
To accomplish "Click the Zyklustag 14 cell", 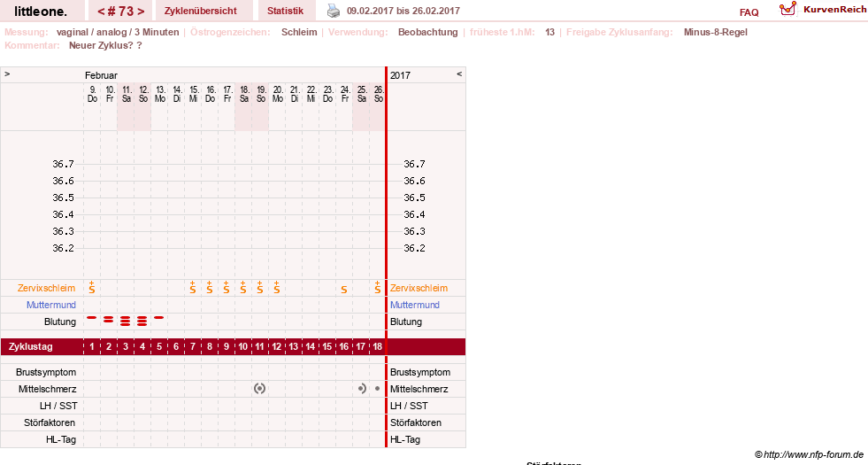I will click(x=310, y=346).
